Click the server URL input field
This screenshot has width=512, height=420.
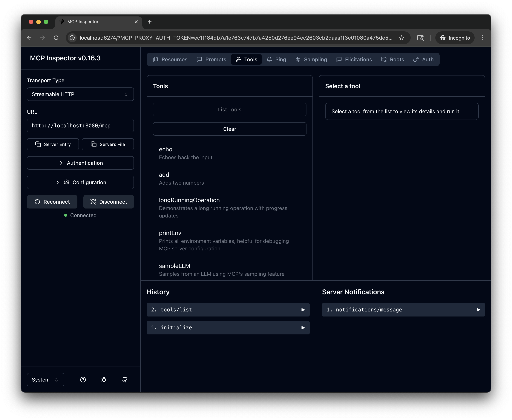click(80, 126)
